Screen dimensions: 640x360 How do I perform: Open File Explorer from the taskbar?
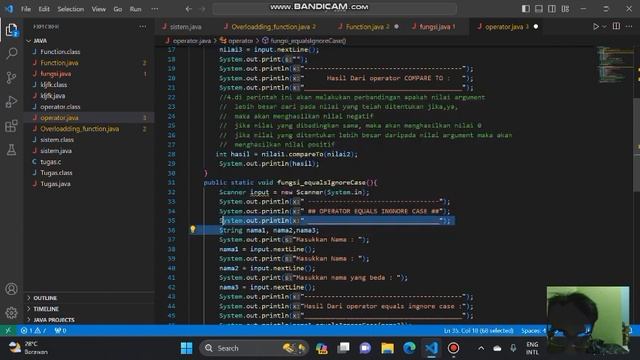(387, 348)
